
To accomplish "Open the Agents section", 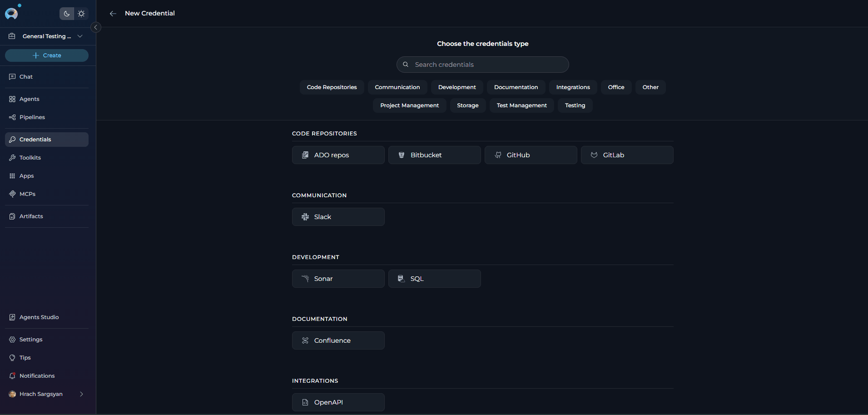I will 47,99.
